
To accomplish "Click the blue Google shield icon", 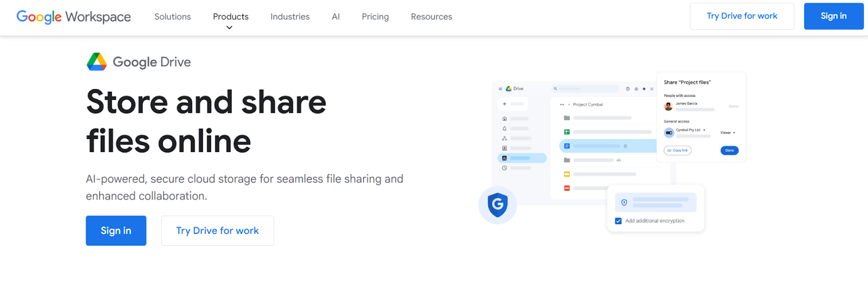I will pos(497,205).
